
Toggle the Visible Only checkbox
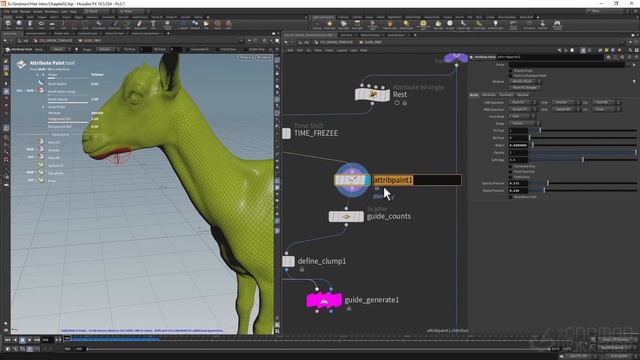pyautogui.click(x=511, y=177)
